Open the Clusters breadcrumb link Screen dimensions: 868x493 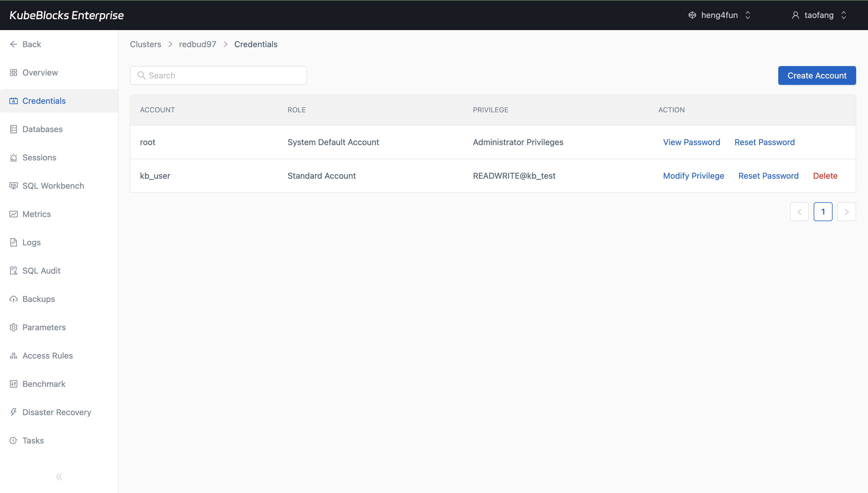[x=145, y=44]
